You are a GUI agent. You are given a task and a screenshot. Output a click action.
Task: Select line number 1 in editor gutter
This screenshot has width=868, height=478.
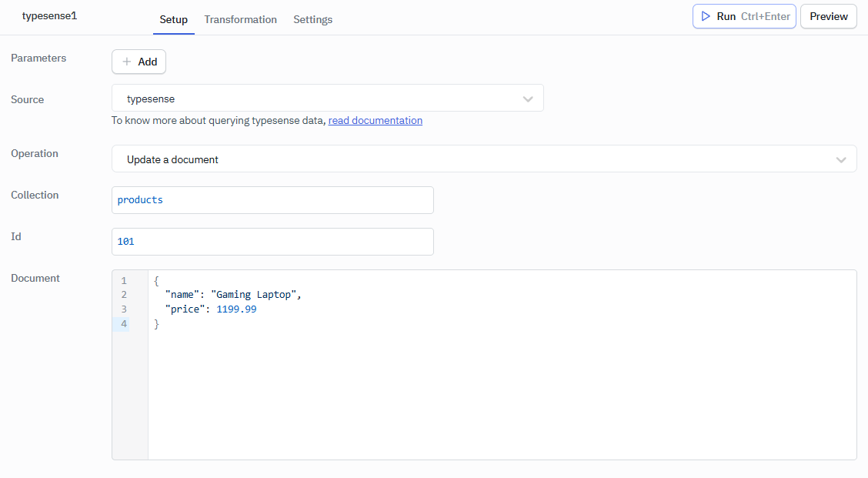[124, 281]
